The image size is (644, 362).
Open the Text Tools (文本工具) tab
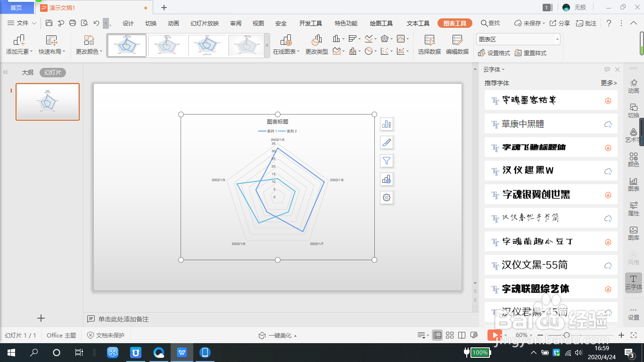418,23
